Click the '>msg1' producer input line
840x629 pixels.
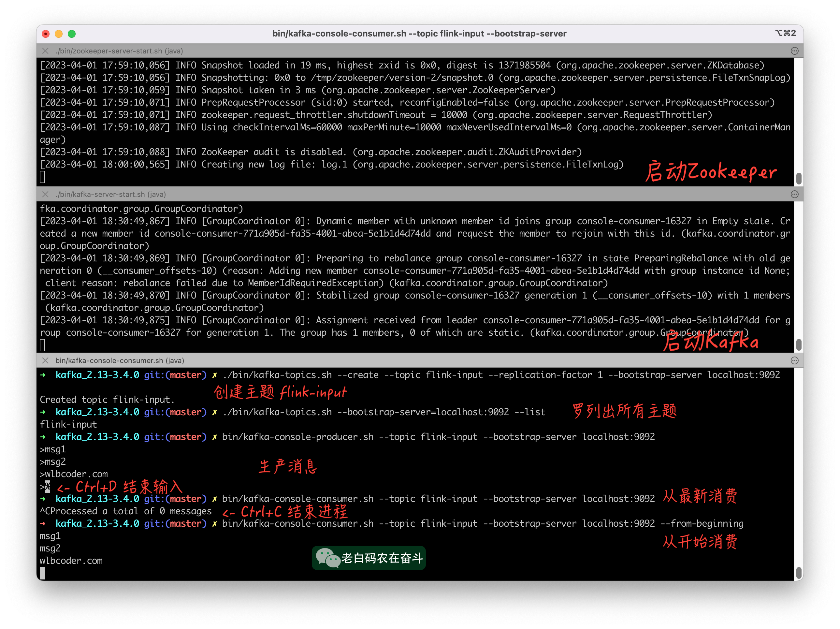[53, 449]
